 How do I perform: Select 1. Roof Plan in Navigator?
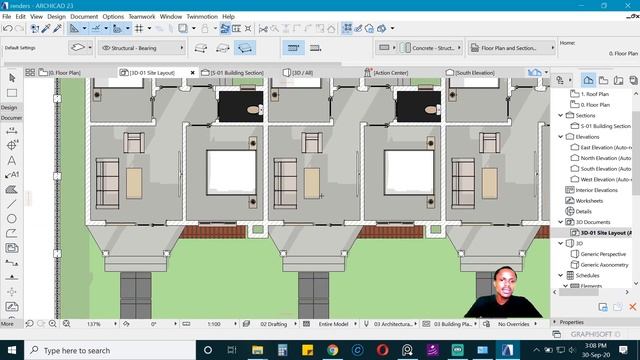click(x=590, y=94)
